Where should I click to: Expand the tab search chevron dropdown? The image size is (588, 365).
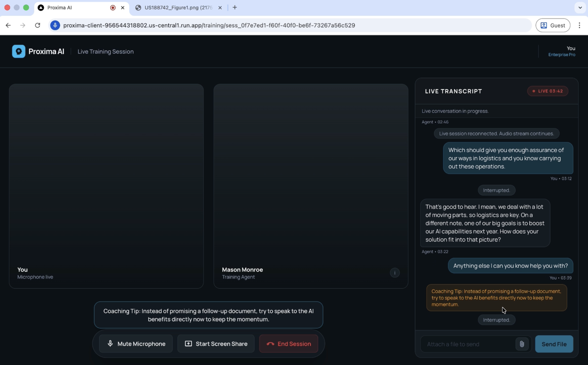point(580,8)
